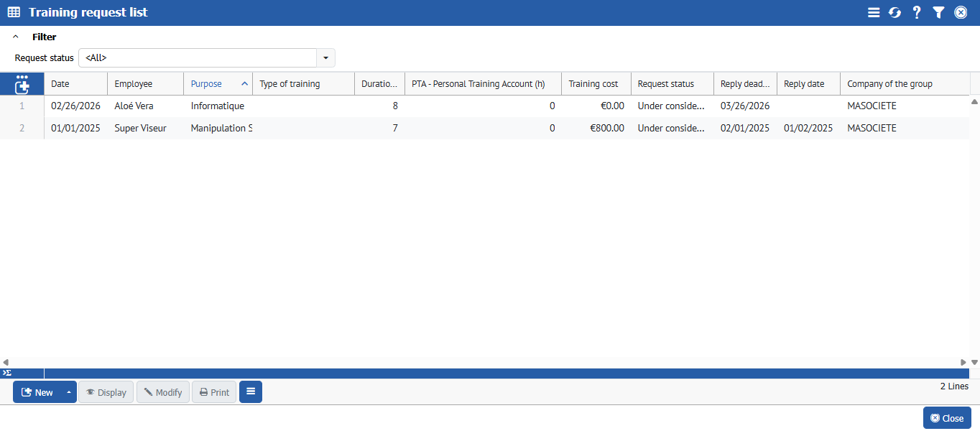Click the New button

[x=37, y=392]
